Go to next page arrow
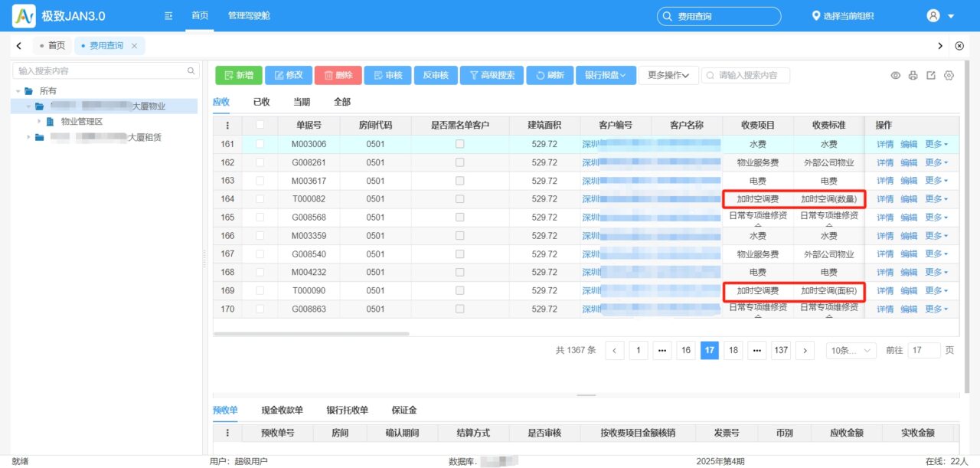The height and width of the screenshot is (468, 980). [x=805, y=350]
